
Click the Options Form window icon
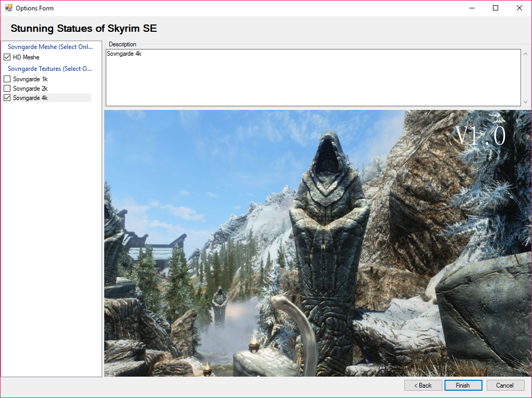8,8
